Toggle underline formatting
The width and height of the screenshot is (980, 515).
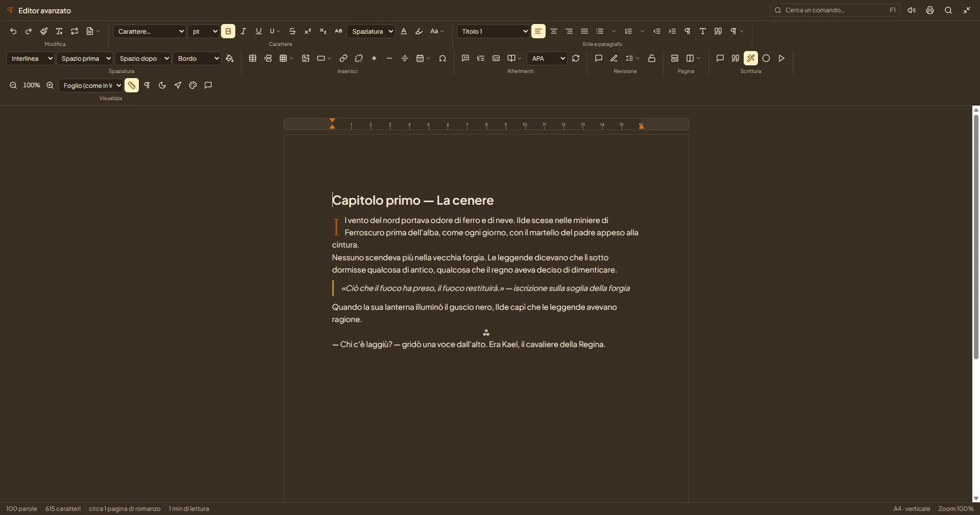259,31
